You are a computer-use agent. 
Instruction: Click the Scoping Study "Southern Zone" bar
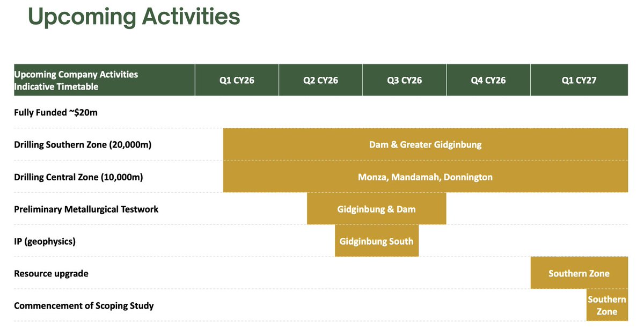coord(607,305)
